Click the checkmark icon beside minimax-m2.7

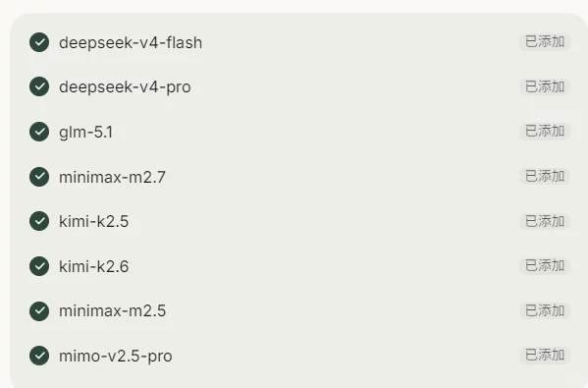pos(39,177)
